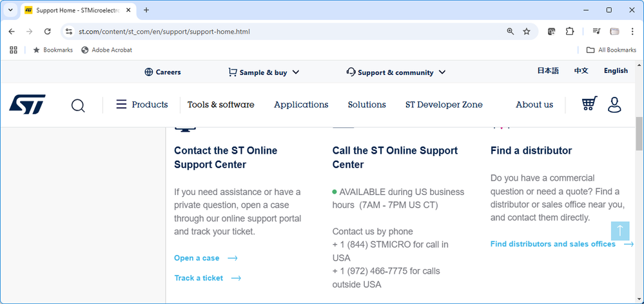Open the Tools & software menu

click(x=221, y=105)
